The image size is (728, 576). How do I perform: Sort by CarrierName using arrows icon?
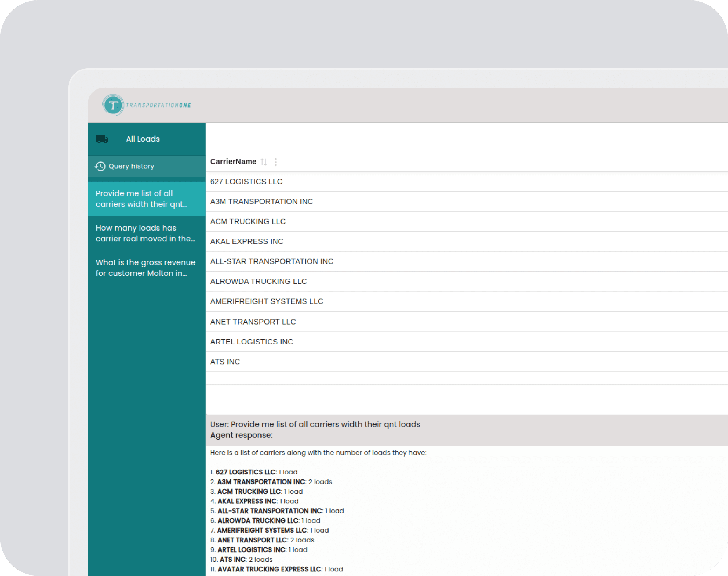click(x=264, y=162)
